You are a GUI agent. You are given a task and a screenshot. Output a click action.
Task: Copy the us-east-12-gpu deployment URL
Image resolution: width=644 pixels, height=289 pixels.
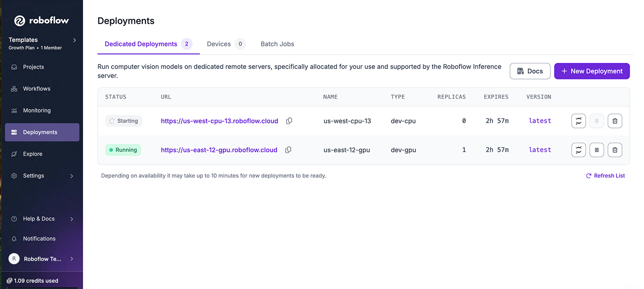coord(288,150)
